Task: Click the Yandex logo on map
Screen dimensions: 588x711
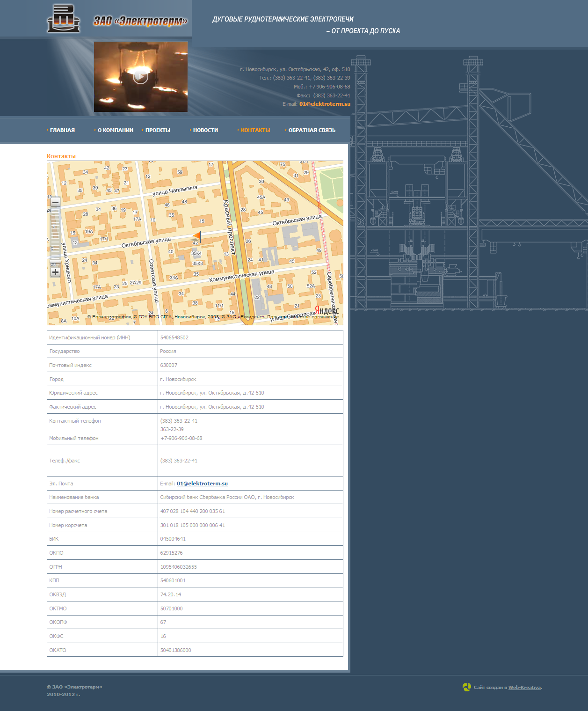Action: pyautogui.click(x=326, y=310)
